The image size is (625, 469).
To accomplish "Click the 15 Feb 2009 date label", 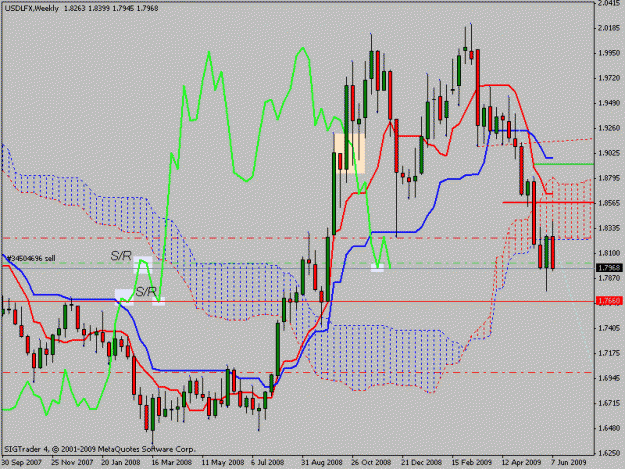I will [472, 463].
